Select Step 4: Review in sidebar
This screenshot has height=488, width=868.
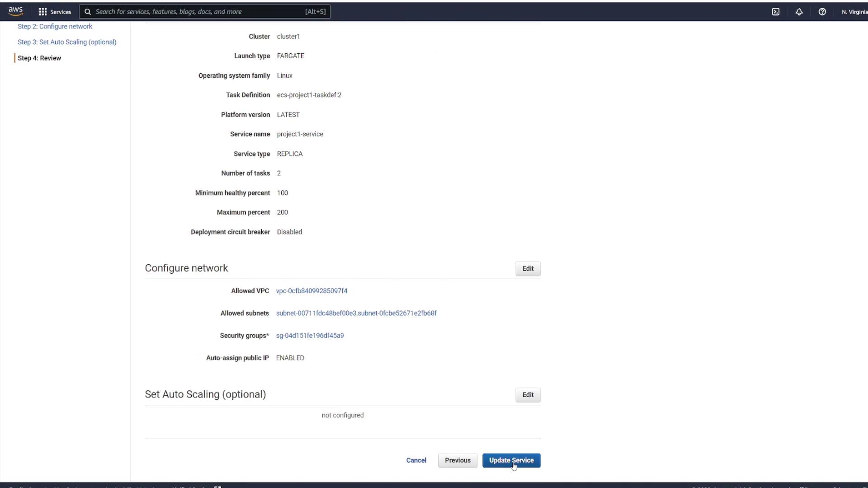(x=39, y=58)
